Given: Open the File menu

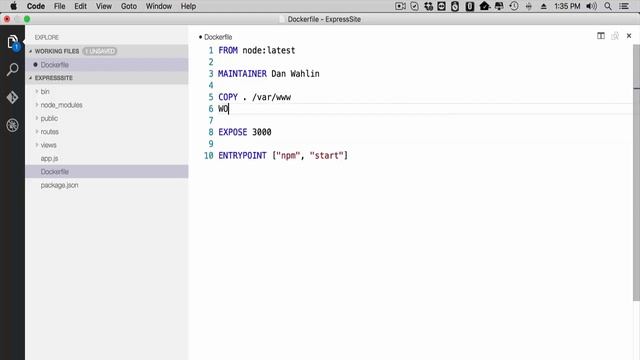Looking at the screenshot, I should point(60,6).
